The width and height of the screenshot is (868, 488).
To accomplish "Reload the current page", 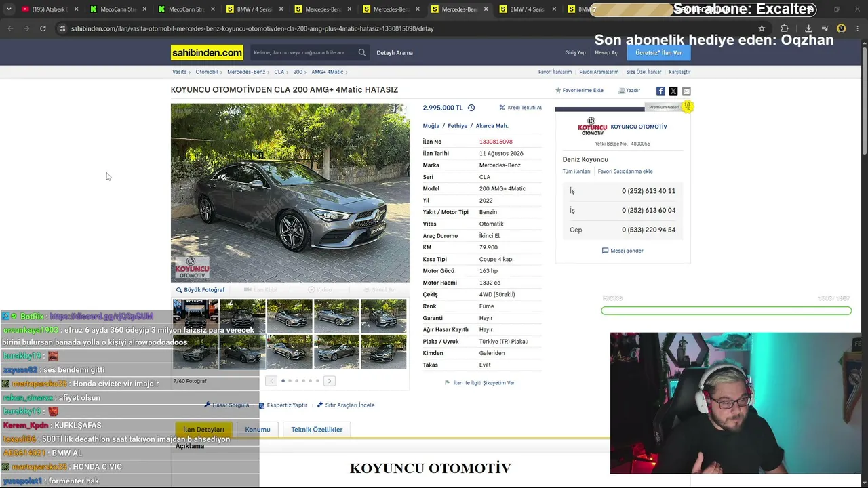I will coord(43,28).
